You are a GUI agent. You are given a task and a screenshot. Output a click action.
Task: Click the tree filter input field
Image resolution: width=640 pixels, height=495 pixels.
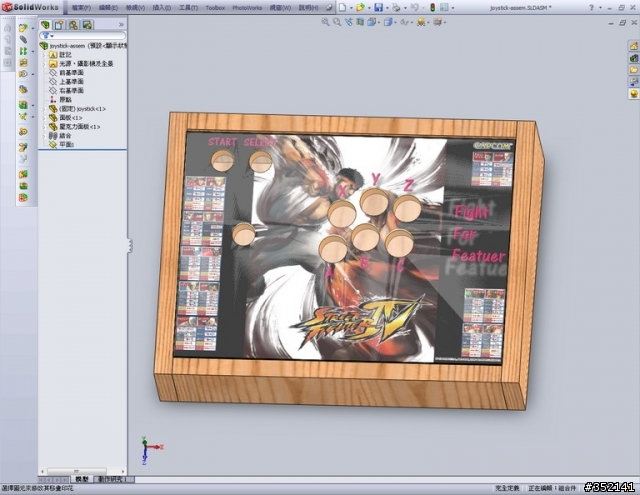[83, 36]
